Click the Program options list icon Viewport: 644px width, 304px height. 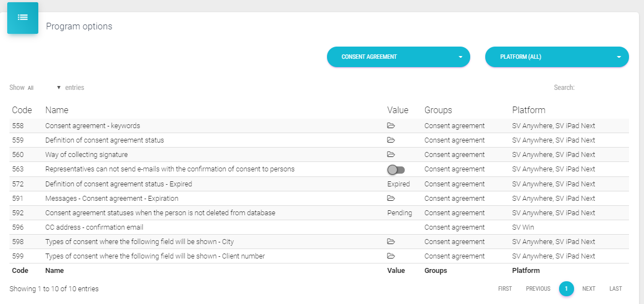click(x=23, y=18)
